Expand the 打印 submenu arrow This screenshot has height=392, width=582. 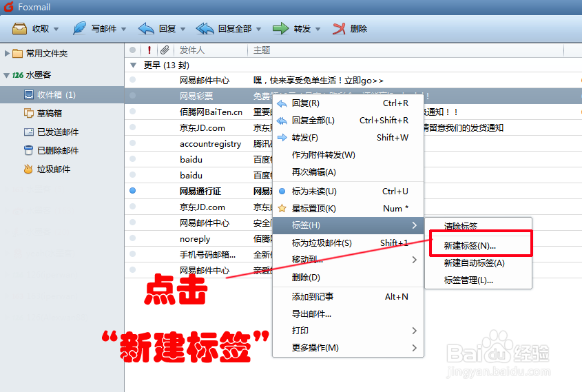coord(414,331)
